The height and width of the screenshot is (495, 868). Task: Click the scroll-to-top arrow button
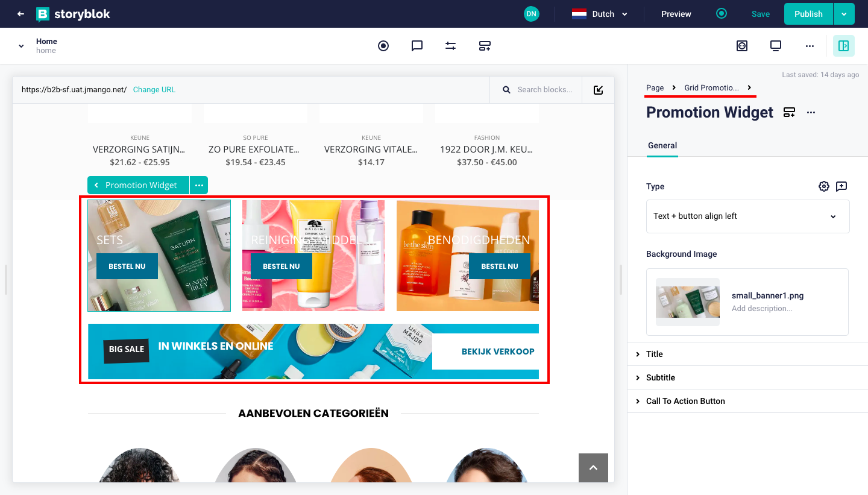pyautogui.click(x=593, y=468)
